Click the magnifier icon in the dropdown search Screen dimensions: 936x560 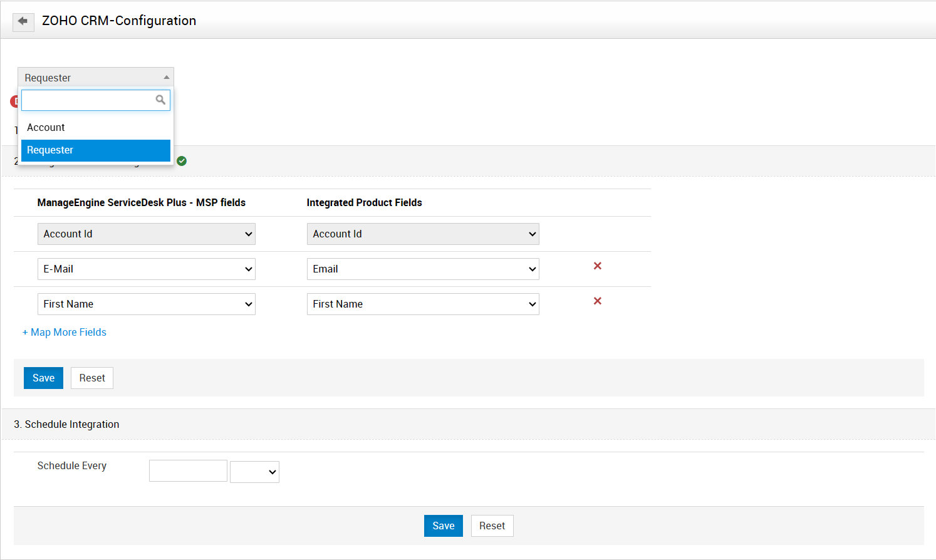click(x=160, y=100)
